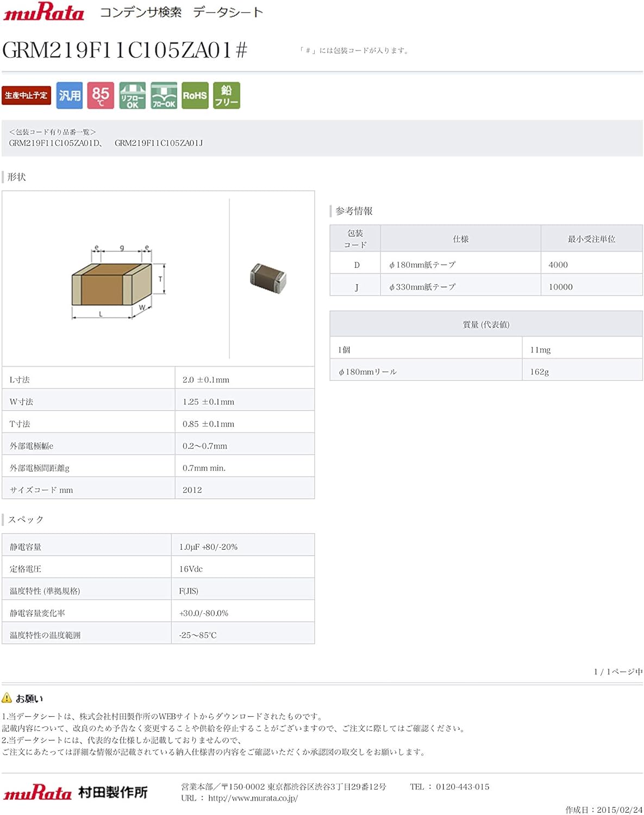Click the muRata logo in the header
644x815 pixels.
coord(43,12)
